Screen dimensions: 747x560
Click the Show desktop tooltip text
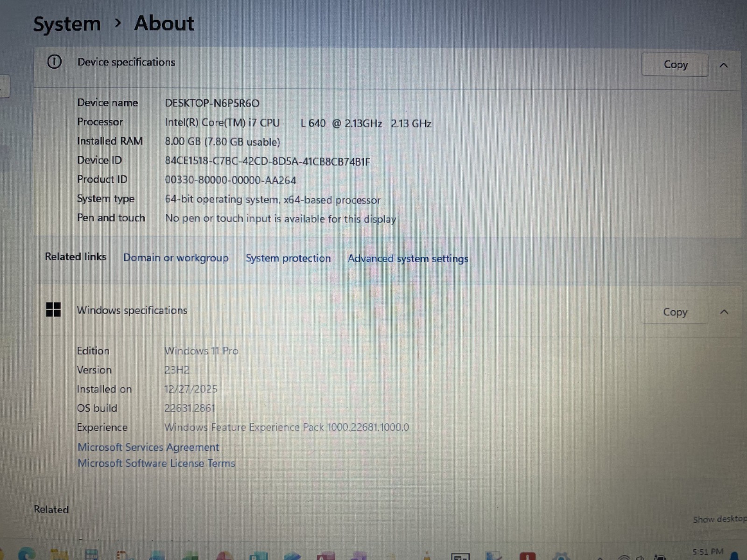pos(719,519)
